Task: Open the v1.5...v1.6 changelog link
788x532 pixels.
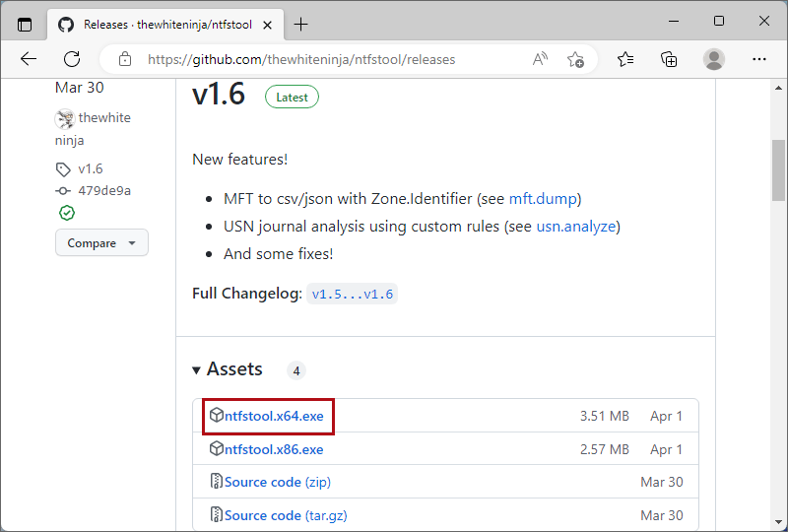Action: (353, 295)
